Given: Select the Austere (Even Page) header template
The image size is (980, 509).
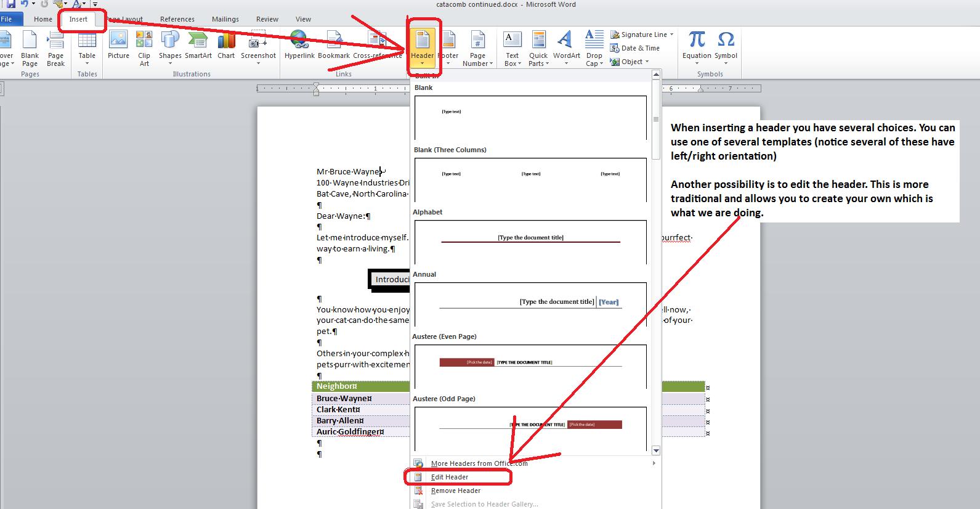Looking at the screenshot, I should 530,367.
